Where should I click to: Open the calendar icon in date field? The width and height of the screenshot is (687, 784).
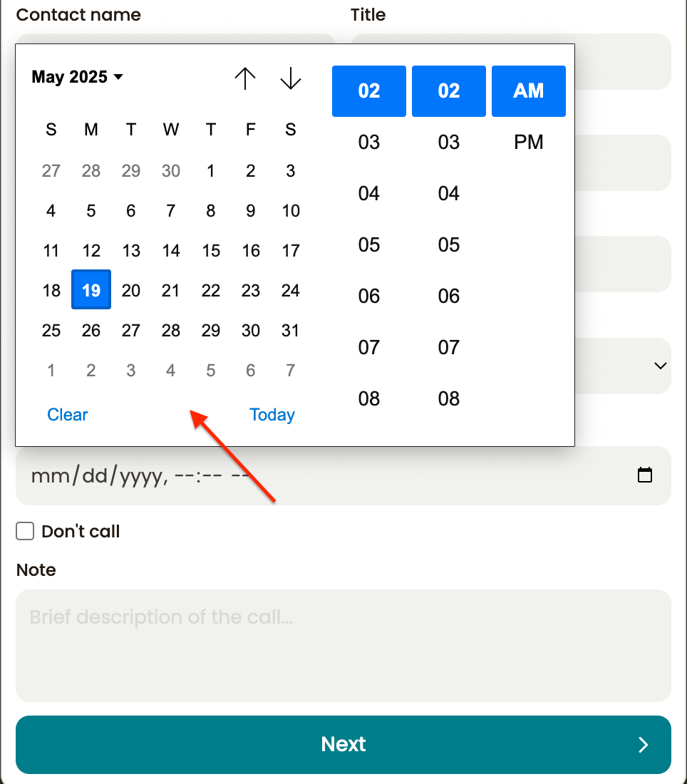(645, 475)
